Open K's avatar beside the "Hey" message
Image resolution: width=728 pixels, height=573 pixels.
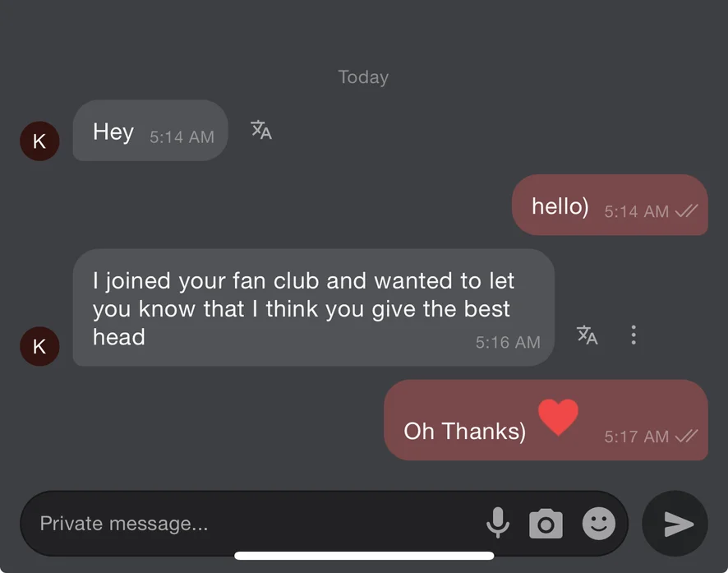pyautogui.click(x=39, y=141)
